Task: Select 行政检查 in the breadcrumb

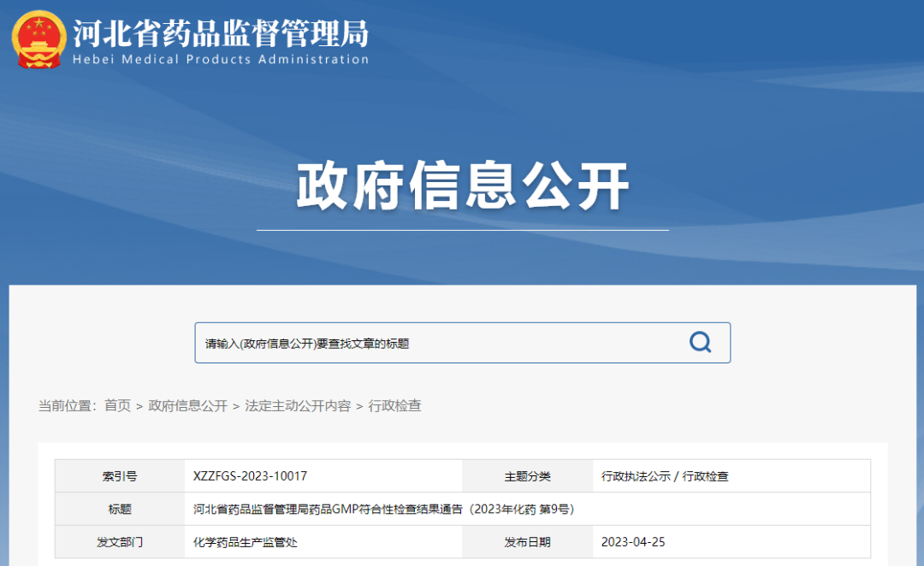Action: [x=394, y=406]
